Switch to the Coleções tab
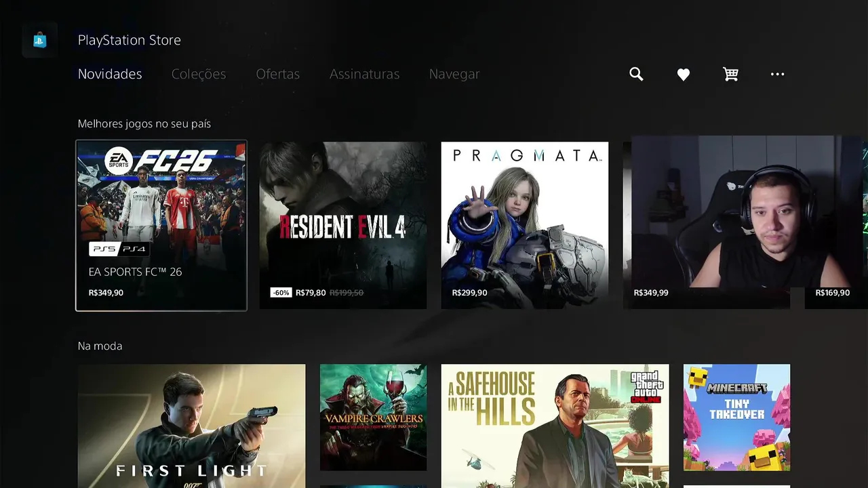Screen dimensions: 868x488 point(199,74)
